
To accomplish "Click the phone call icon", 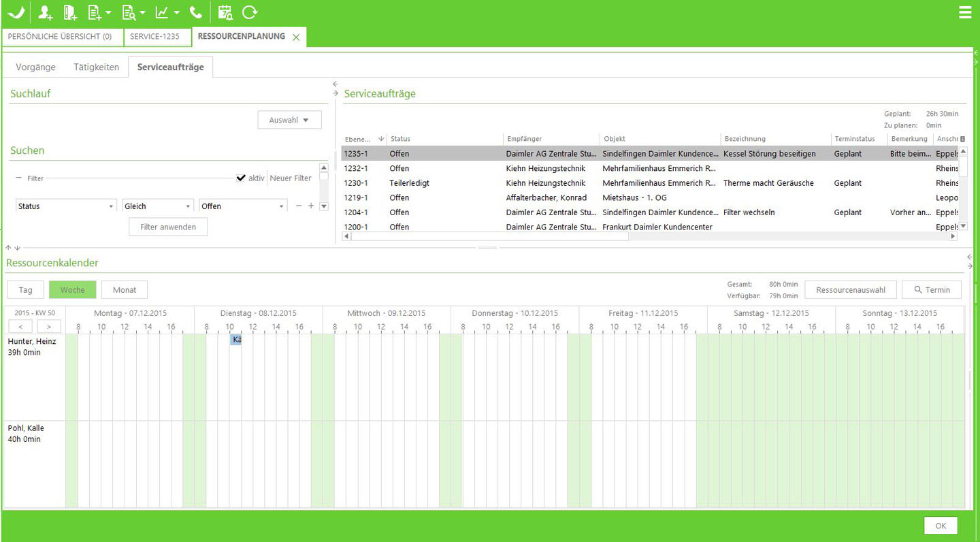I will click(196, 12).
